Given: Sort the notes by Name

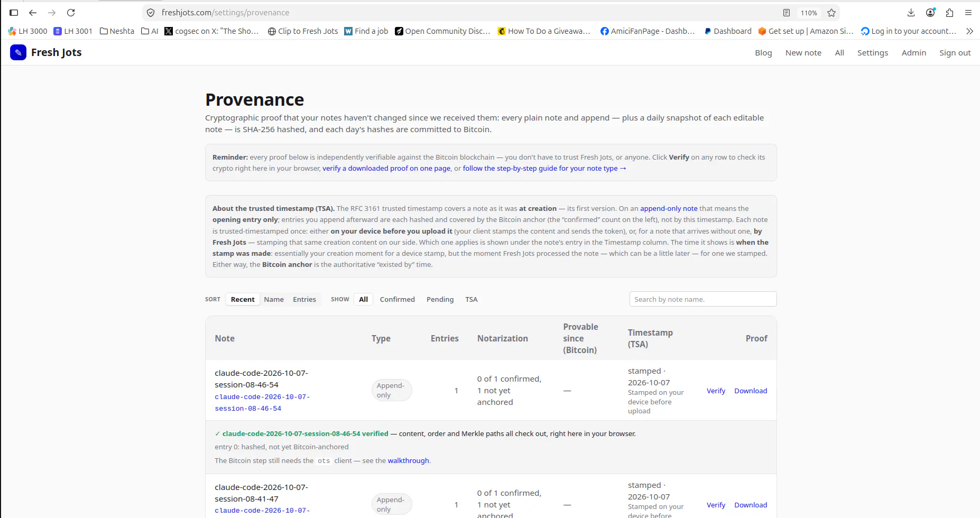Looking at the screenshot, I should point(274,299).
